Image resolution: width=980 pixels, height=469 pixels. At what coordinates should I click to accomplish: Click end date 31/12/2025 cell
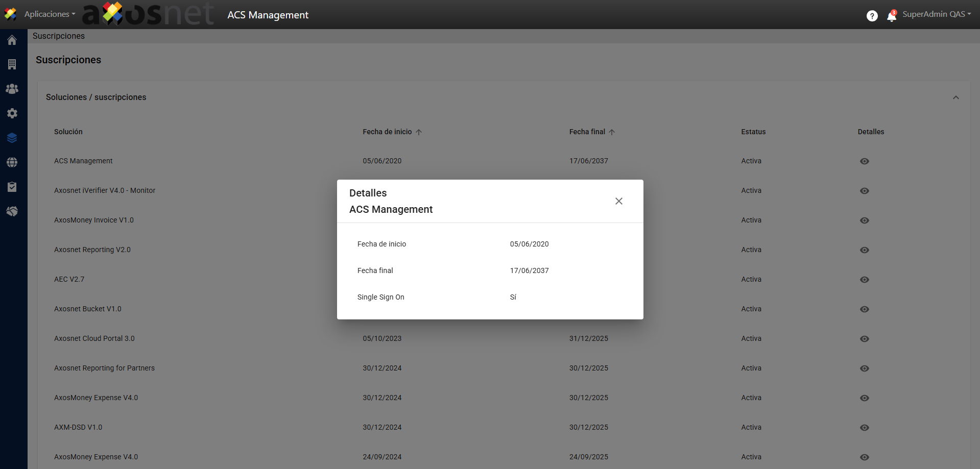pyautogui.click(x=589, y=338)
